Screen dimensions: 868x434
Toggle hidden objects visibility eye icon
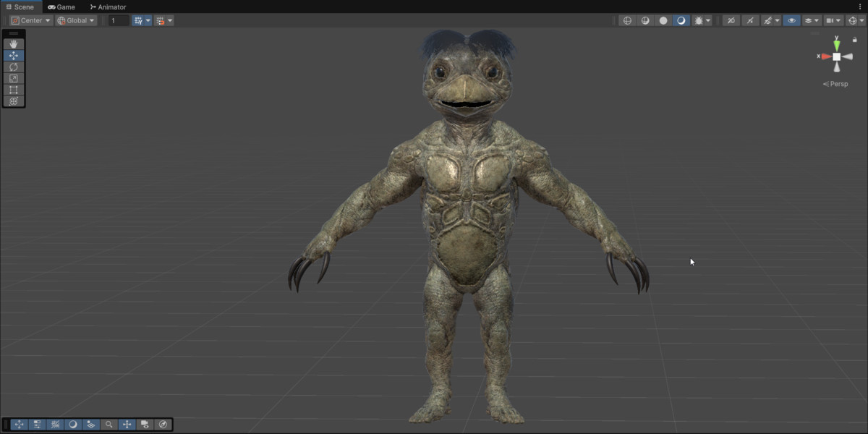coord(791,20)
